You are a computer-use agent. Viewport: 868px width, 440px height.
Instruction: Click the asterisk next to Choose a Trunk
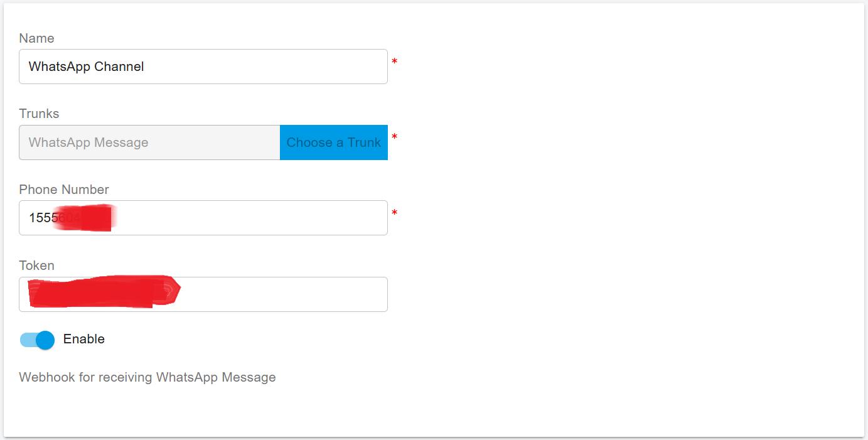pyautogui.click(x=394, y=137)
